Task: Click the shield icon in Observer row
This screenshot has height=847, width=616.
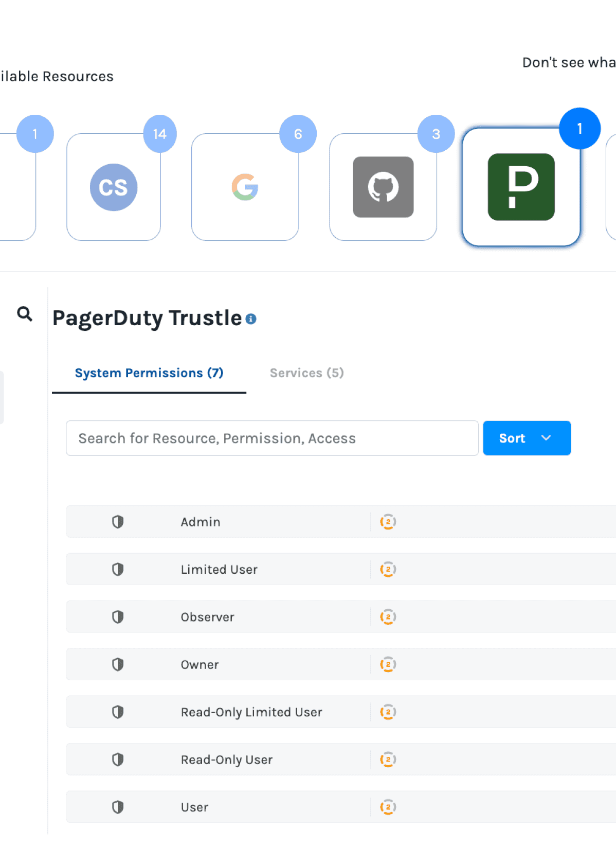Action: tap(118, 617)
